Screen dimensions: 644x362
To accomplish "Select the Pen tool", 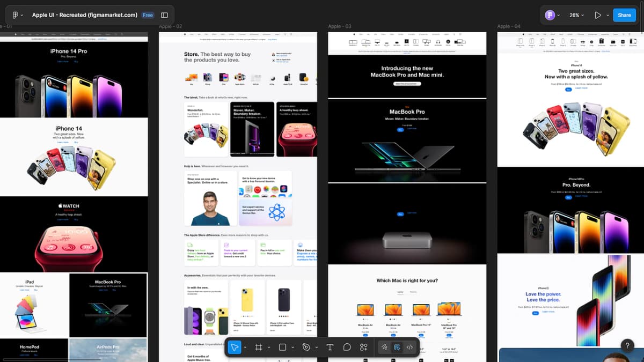I will point(306,347).
